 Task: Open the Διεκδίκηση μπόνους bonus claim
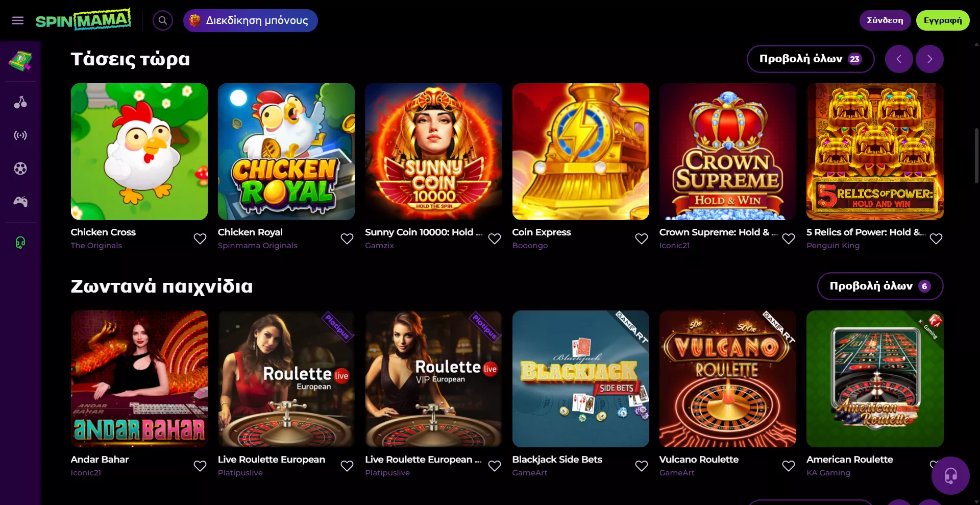point(250,20)
